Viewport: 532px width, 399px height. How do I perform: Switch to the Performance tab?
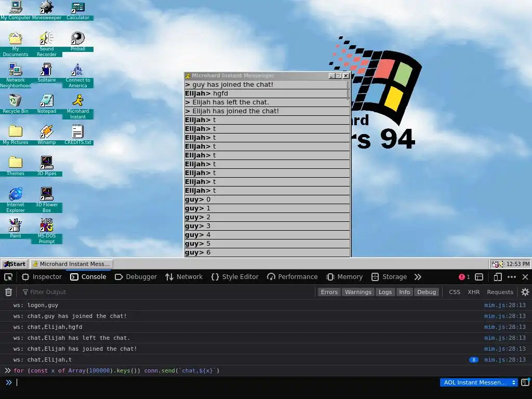point(292,277)
